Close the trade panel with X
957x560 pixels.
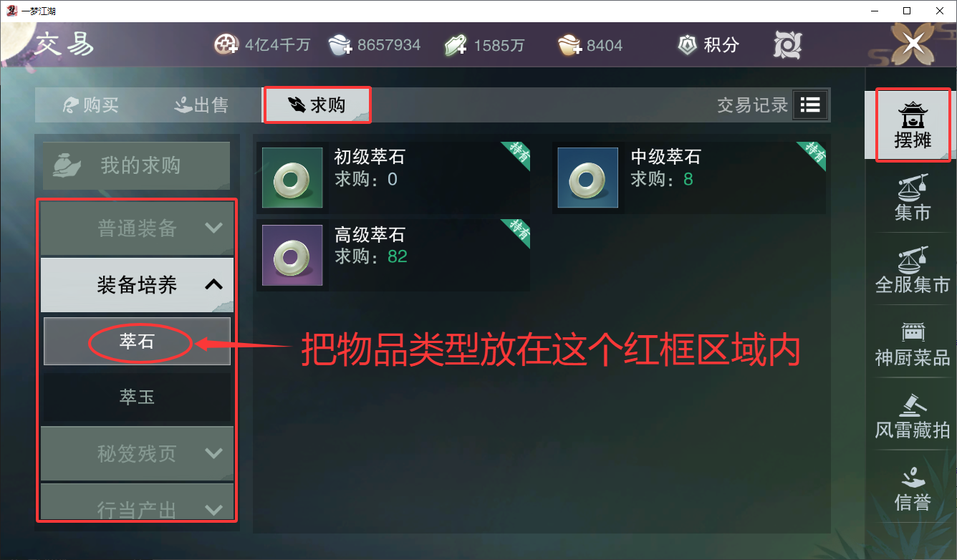coord(913,43)
